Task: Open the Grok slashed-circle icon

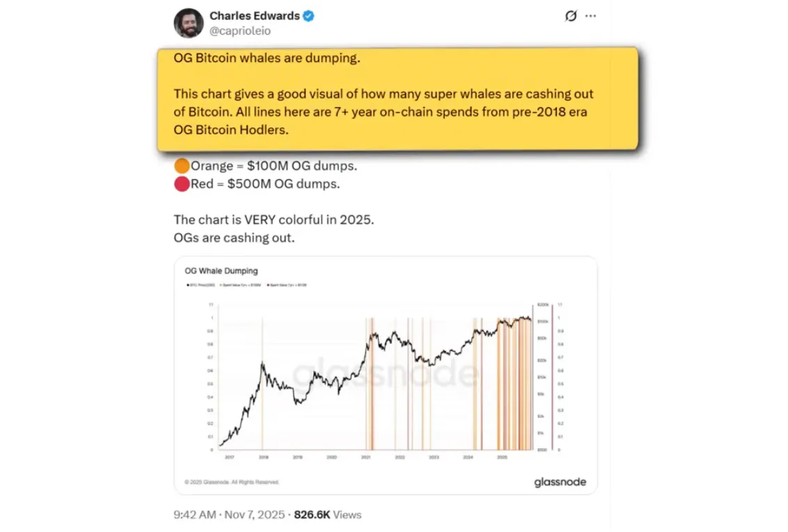Action: click(x=571, y=16)
